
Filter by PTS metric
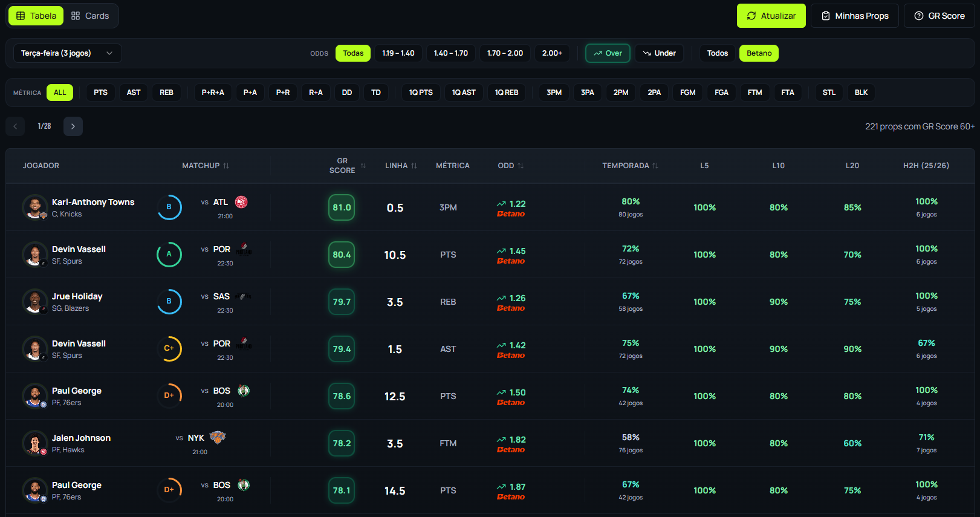101,93
